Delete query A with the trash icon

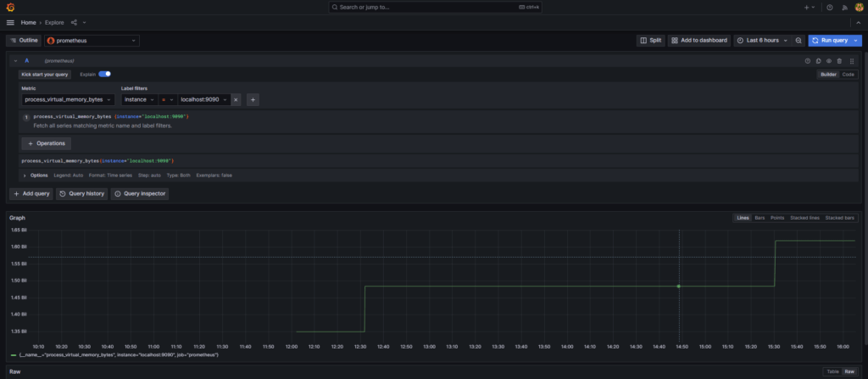839,61
